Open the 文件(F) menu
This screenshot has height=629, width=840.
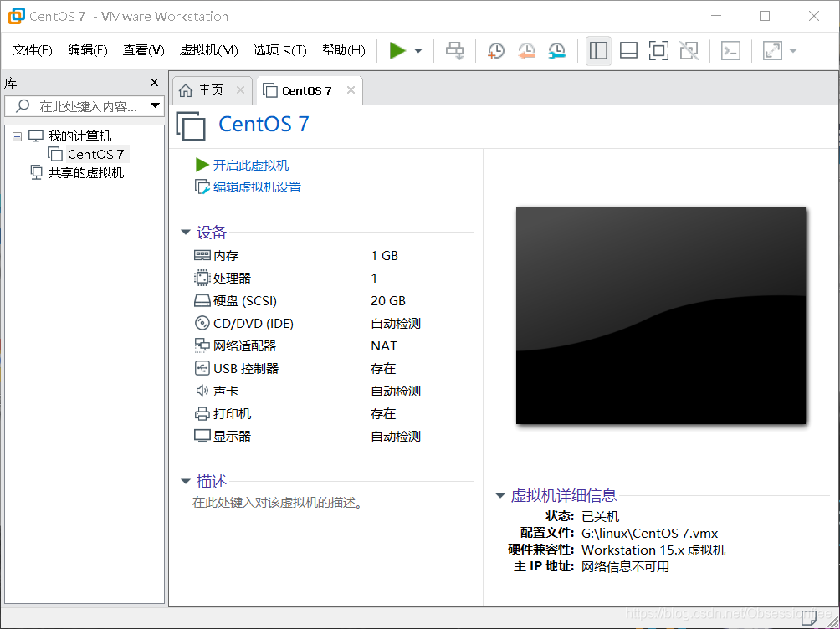tap(32, 50)
